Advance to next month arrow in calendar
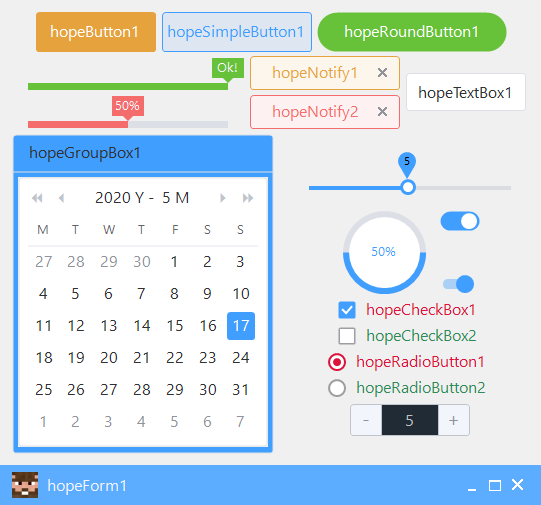The image size is (541, 505). pyautogui.click(x=223, y=198)
